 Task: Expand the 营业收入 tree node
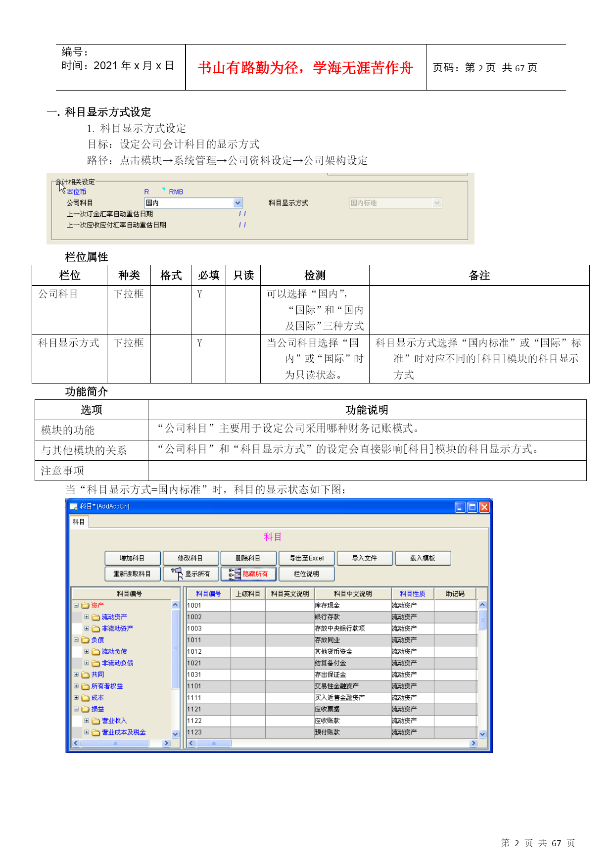click(x=87, y=721)
